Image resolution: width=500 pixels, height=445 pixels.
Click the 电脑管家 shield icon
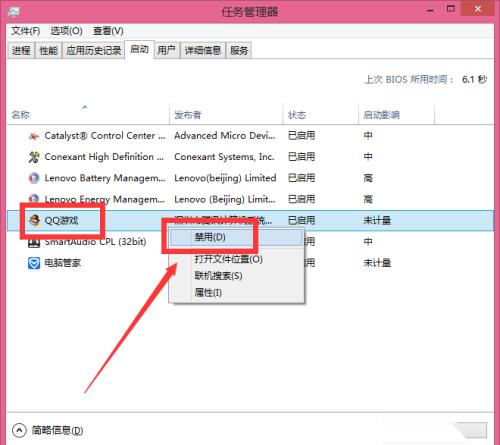(34, 263)
